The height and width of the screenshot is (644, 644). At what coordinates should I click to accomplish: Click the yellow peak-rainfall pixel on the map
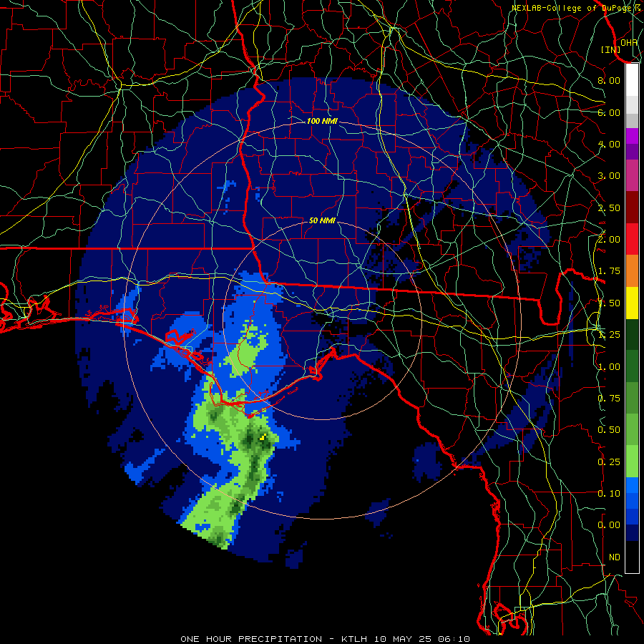point(263,436)
